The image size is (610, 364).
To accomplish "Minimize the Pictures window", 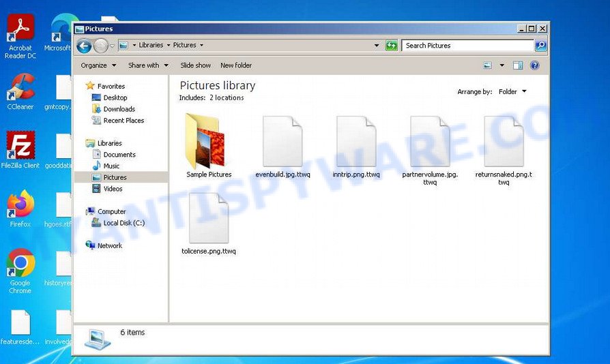I will (522, 29).
